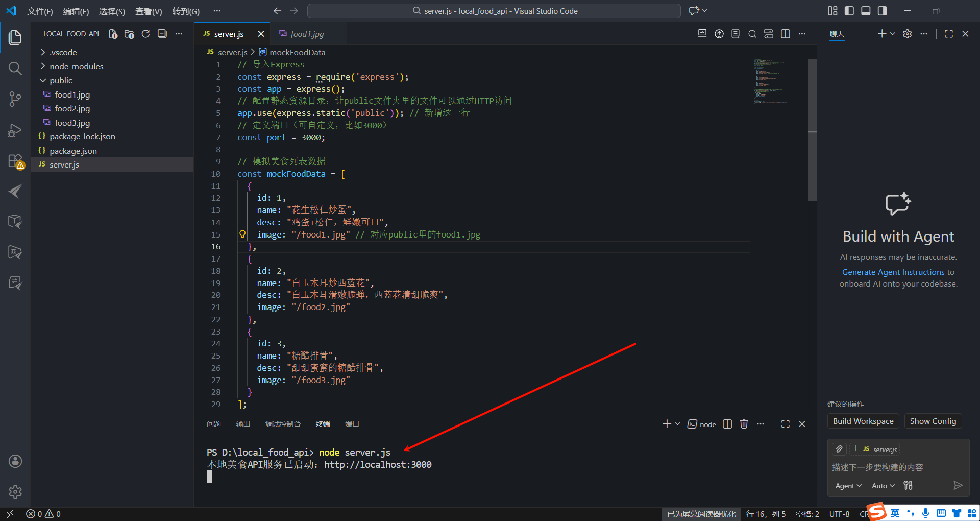
Task: Click the lightbulb code action on line 15
Action: [x=242, y=234]
